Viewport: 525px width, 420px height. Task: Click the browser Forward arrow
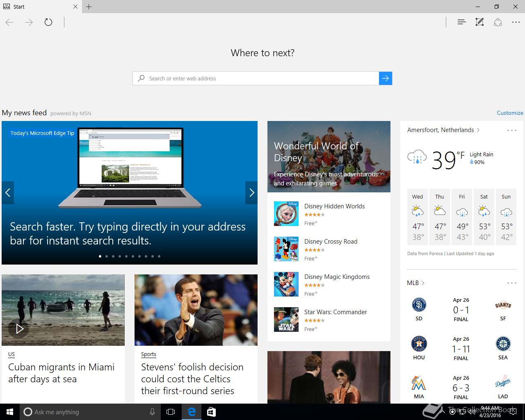tap(29, 22)
